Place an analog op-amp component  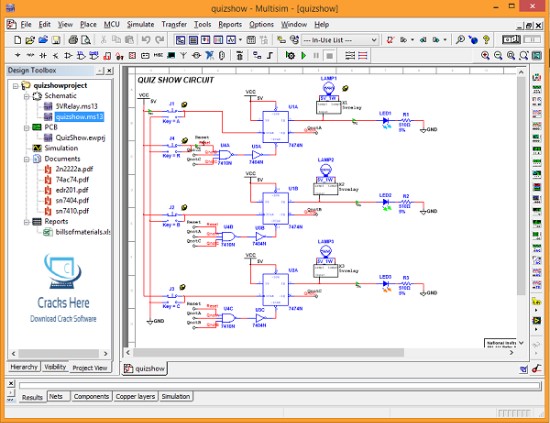68,55
